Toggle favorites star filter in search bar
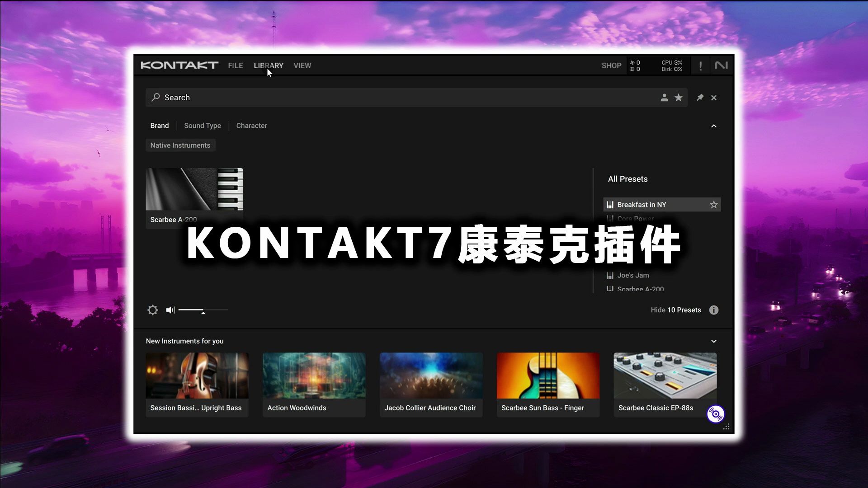Screen dimensions: 868x488 pyautogui.click(x=679, y=98)
